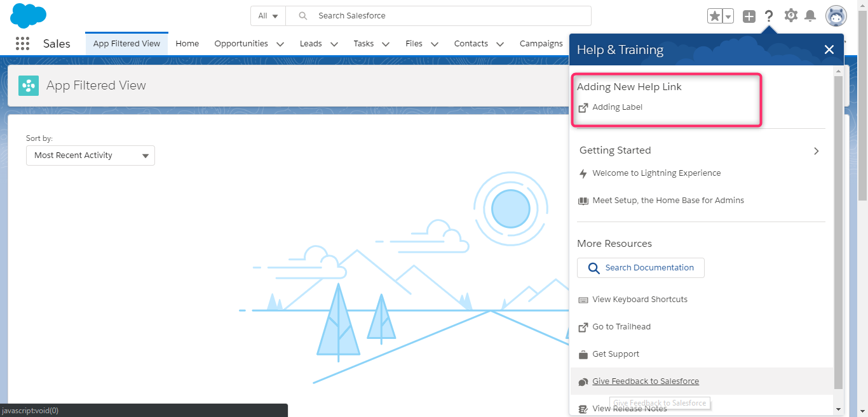Open the Opportunities tab
Viewport: 868px width, 417px height.
tap(241, 44)
